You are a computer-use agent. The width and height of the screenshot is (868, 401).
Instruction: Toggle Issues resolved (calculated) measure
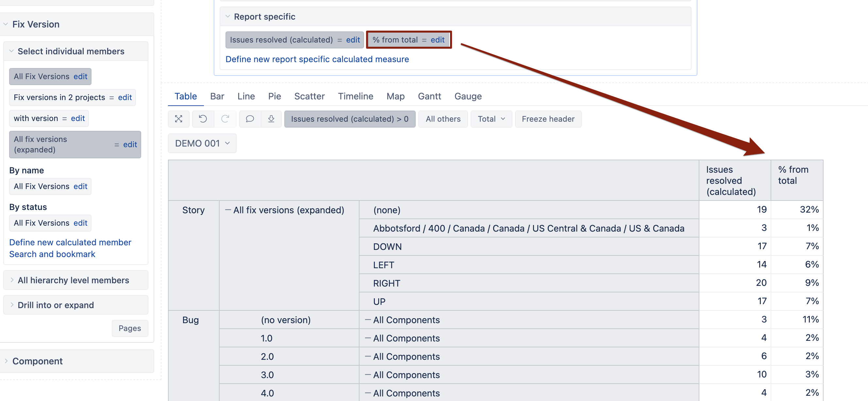[281, 40]
